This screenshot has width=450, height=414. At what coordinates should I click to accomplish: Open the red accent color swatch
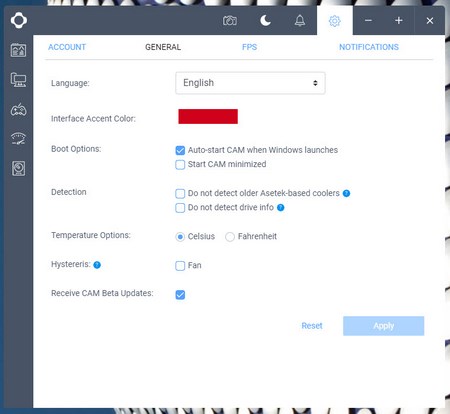tap(208, 116)
